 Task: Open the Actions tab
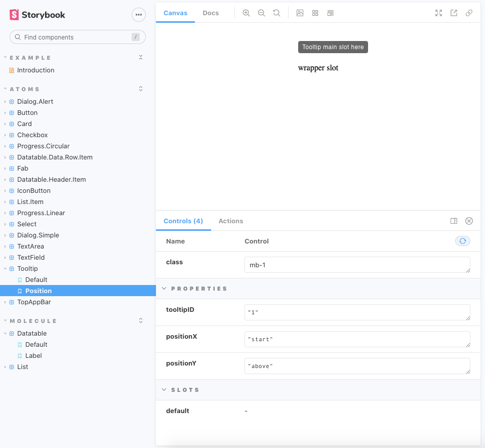click(231, 221)
